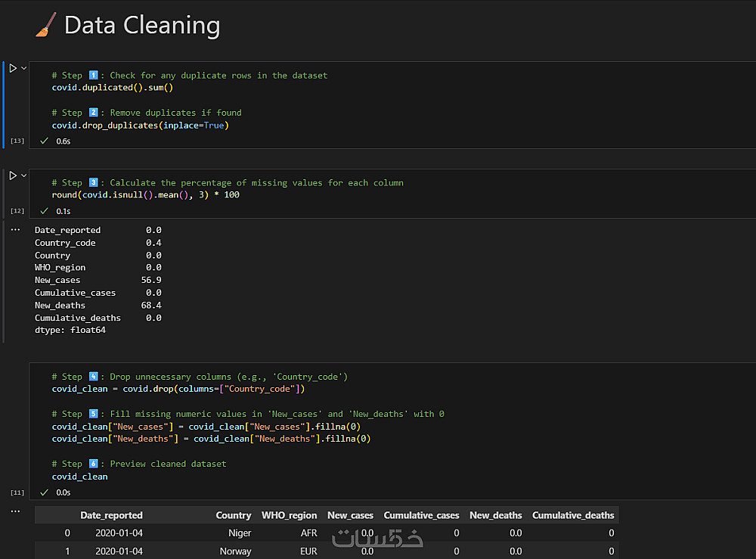Select the Cumulative_cases column header

click(x=421, y=515)
